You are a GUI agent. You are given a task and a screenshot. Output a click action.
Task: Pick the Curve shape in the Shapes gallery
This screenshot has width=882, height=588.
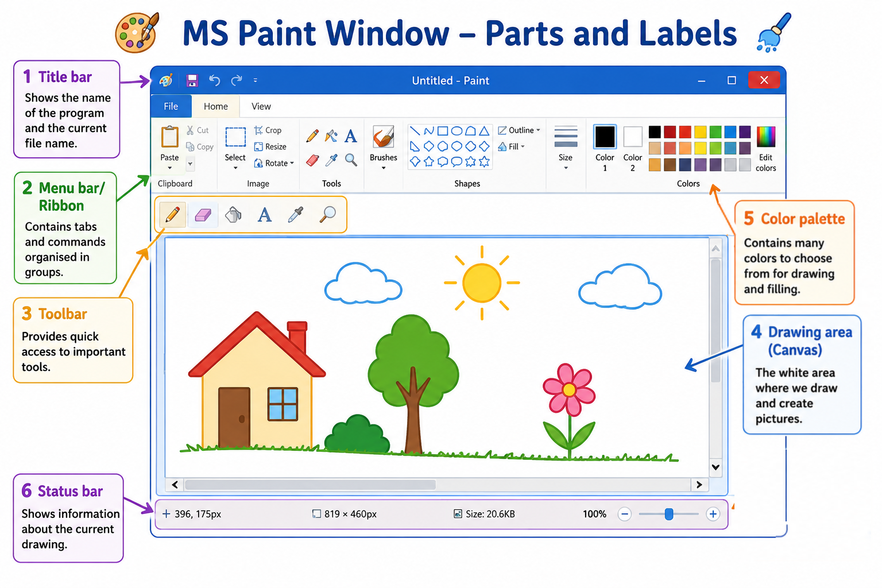429,131
